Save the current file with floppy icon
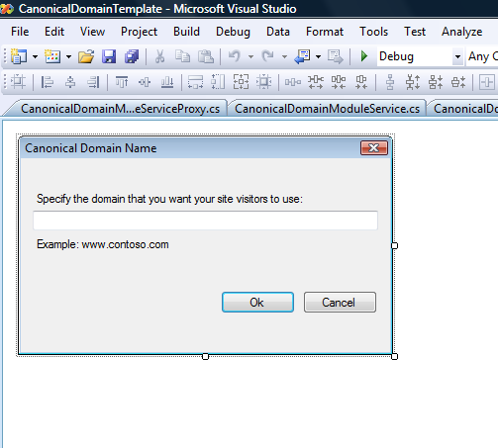The width and height of the screenshot is (498, 448). point(109,56)
